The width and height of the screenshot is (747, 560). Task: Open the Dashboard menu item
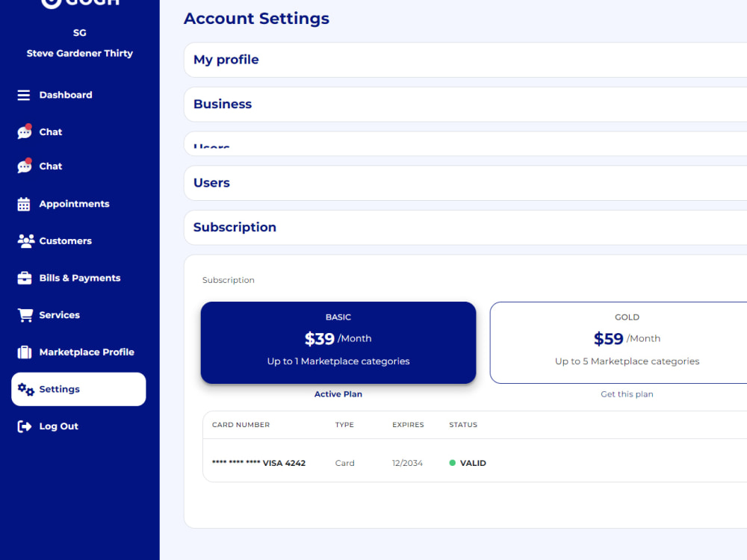(66, 95)
